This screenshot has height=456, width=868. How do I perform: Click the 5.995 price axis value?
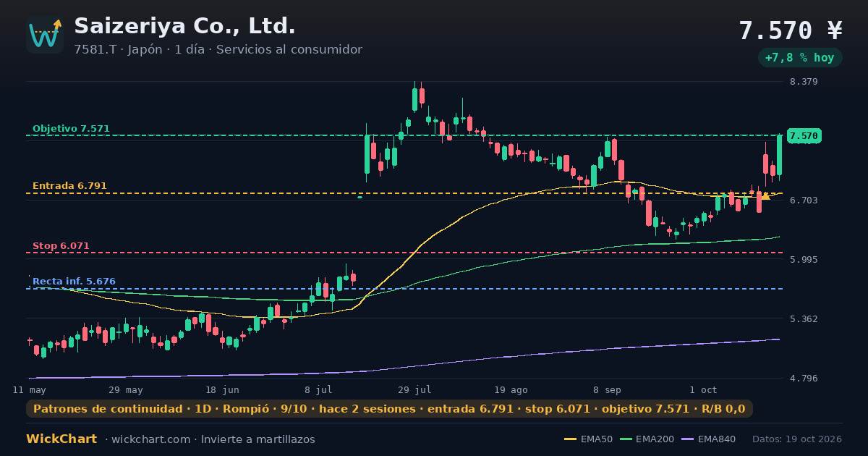coord(804,259)
